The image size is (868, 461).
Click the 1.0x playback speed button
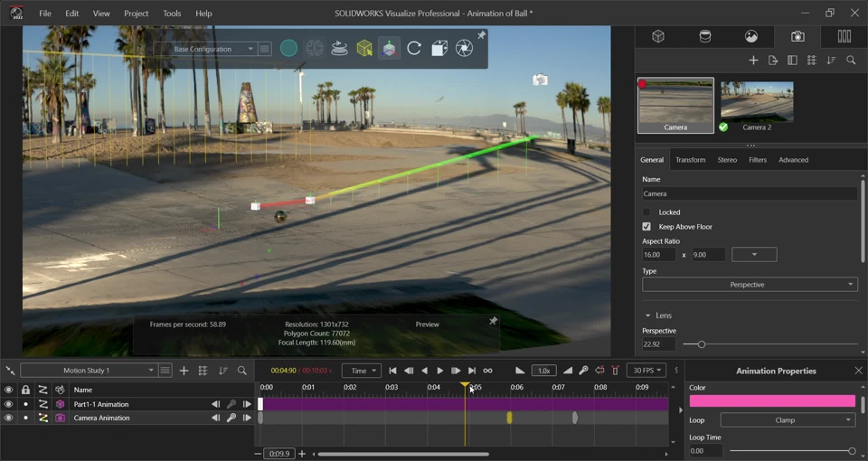pyautogui.click(x=543, y=371)
